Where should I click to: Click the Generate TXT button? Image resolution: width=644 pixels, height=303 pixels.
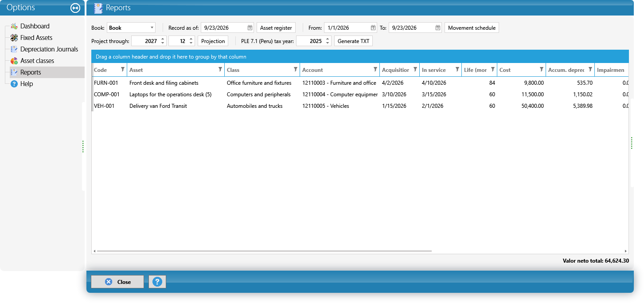[353, 41]
